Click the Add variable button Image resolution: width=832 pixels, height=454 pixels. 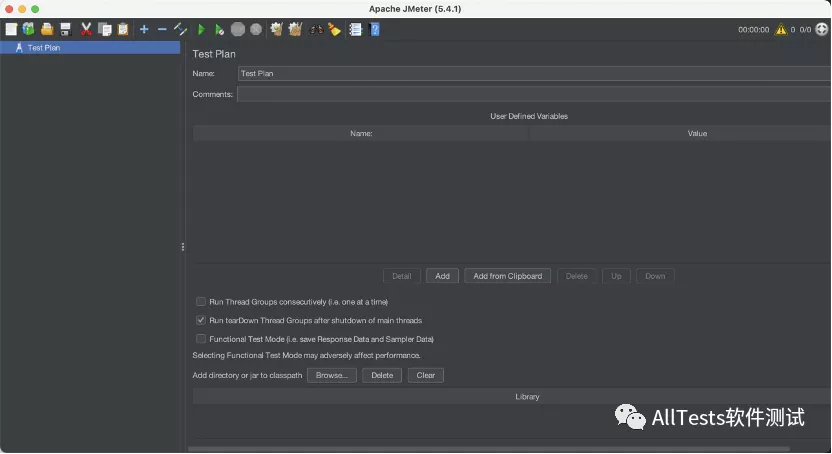click(442, 276)
